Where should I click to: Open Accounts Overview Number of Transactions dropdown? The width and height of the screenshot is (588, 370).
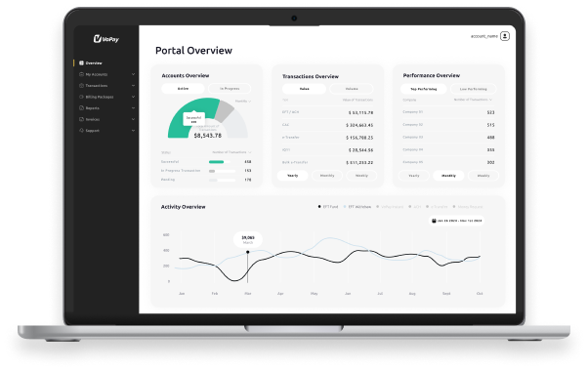tap(231, 152)
